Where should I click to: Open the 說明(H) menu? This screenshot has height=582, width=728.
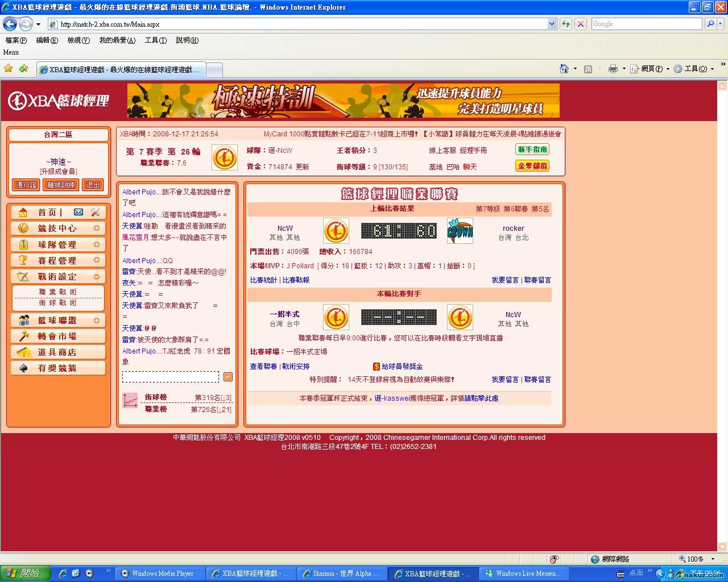click(x=187, y=40)
